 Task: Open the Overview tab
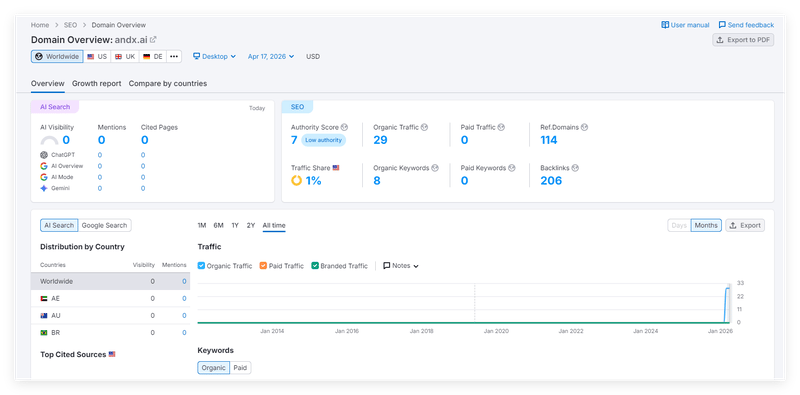tap(47, 84)
